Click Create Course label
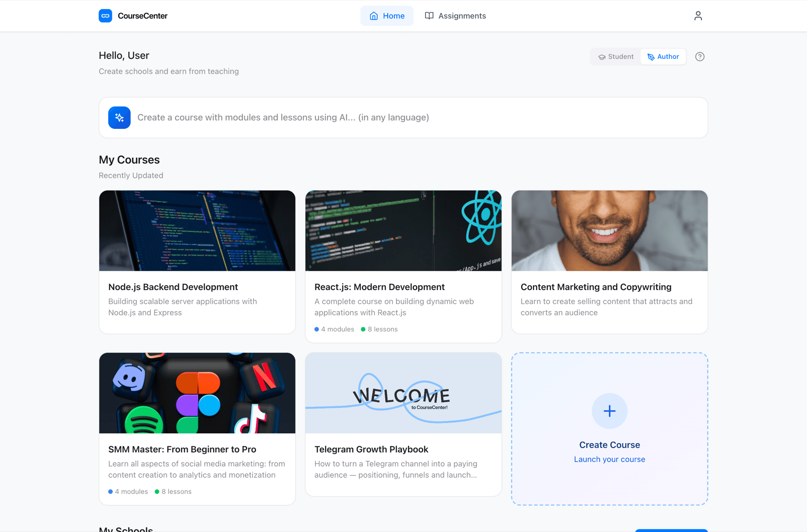Viewport: 807px width, 532px height. pos(610,445)
